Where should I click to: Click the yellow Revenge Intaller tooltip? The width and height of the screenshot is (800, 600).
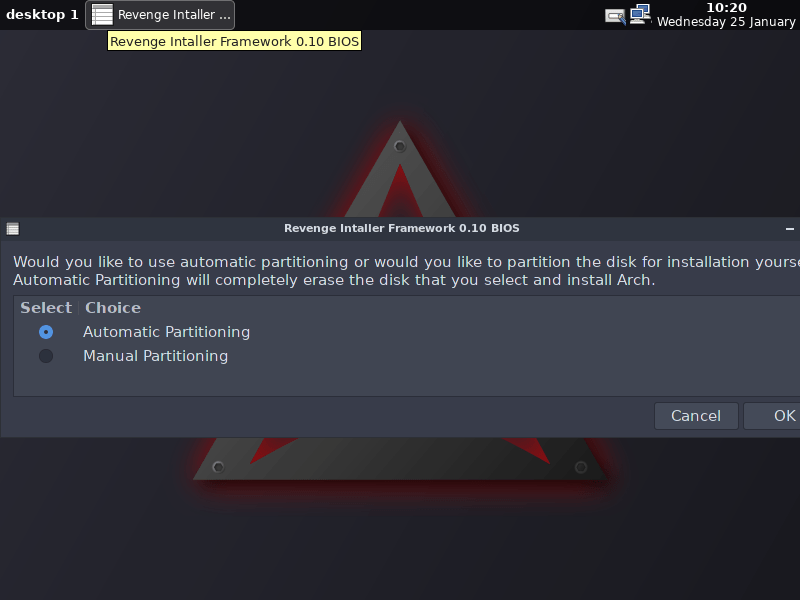click(234, 41)
